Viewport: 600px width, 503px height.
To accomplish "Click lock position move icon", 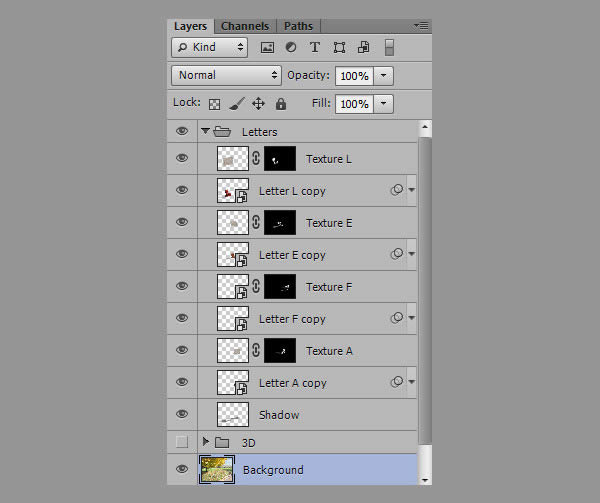I will tap(258, 104).
